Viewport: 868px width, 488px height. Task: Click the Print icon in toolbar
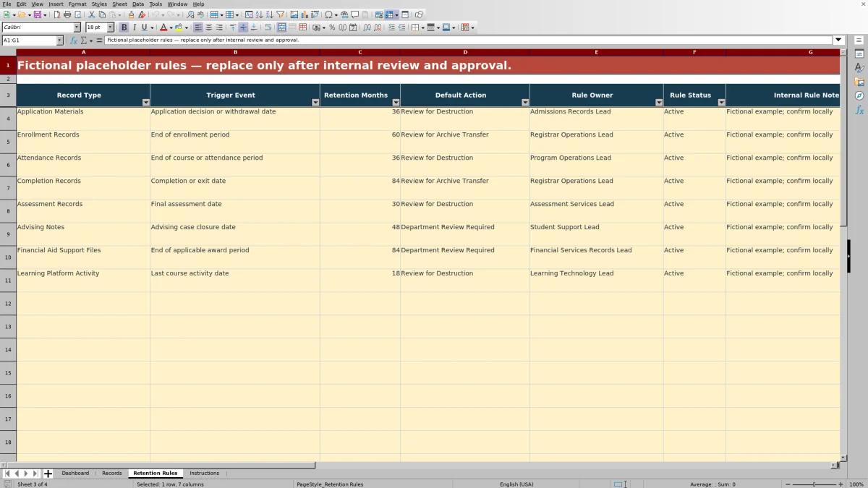67,14
